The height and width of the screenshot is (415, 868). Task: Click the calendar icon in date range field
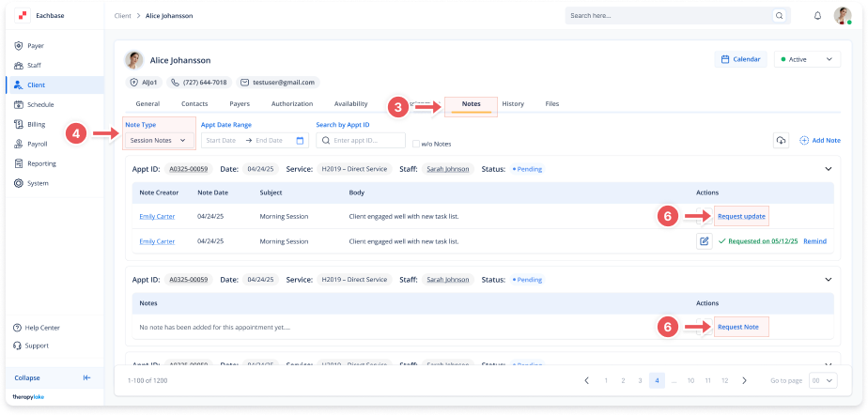coord(300,140)
